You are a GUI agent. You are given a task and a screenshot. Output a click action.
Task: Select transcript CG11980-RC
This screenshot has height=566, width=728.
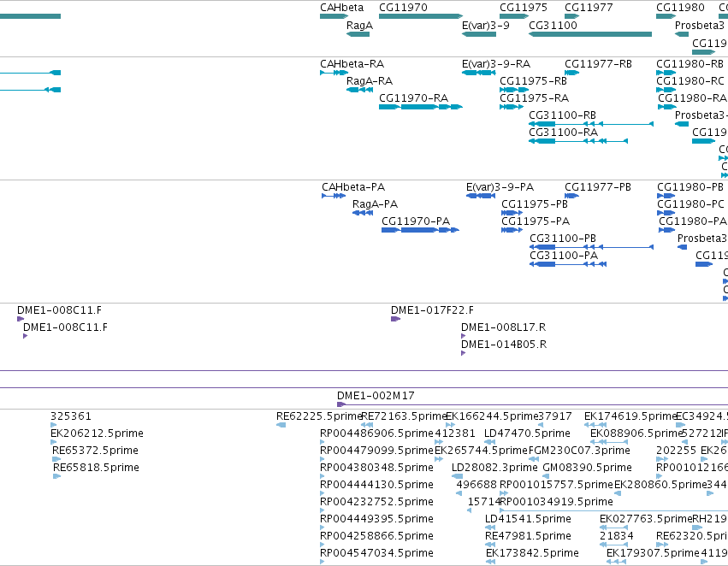coord(690,81)
